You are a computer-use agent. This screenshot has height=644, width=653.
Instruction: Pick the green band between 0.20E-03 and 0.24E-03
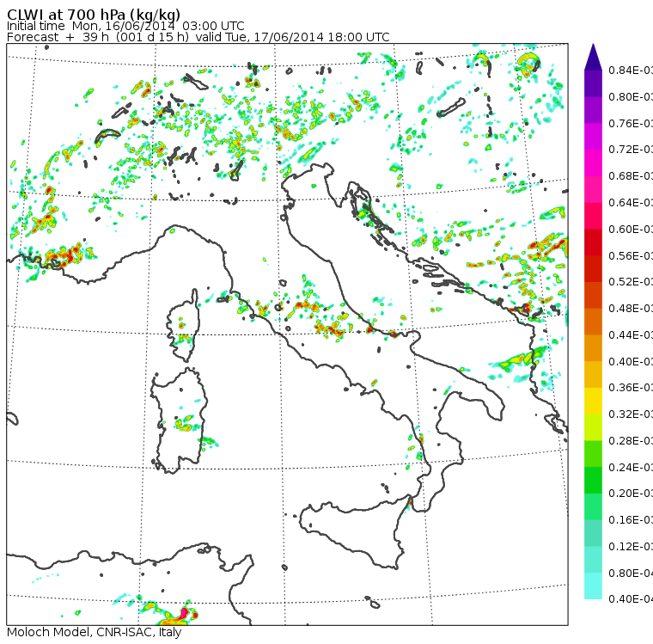click(593, 480)
